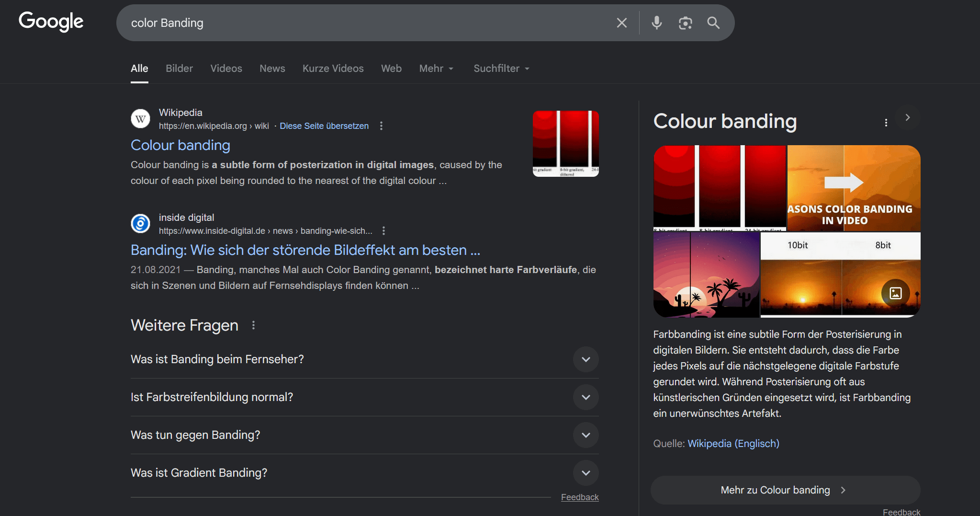
Task: Switch to the Web tab
Action: pyautogui.click(x=391, y=69)
